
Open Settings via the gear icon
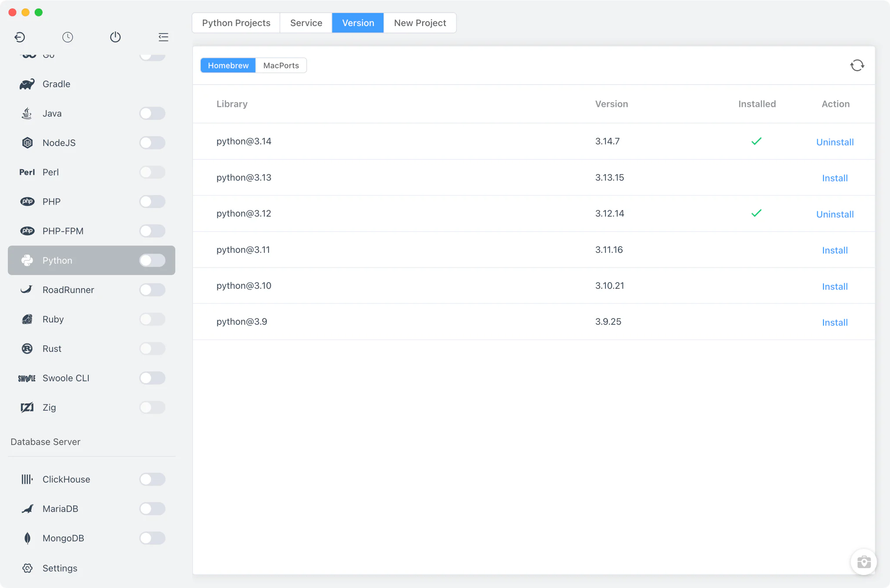pyautogui.click(x=27, y=568)
